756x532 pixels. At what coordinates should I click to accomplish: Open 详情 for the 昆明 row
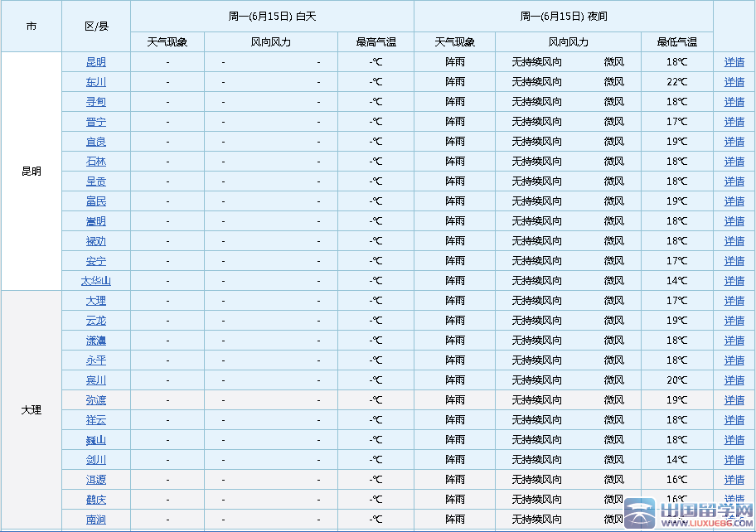[x=734, y=62]
